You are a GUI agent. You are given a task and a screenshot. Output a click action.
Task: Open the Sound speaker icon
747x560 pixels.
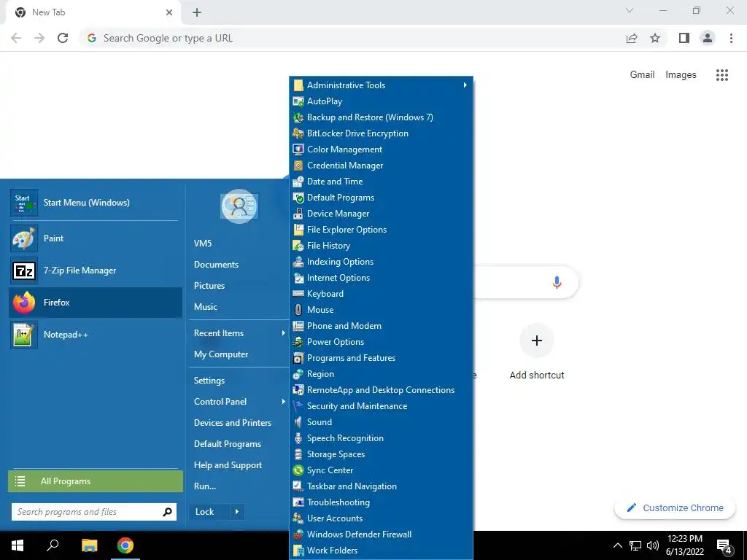(298, 422)
